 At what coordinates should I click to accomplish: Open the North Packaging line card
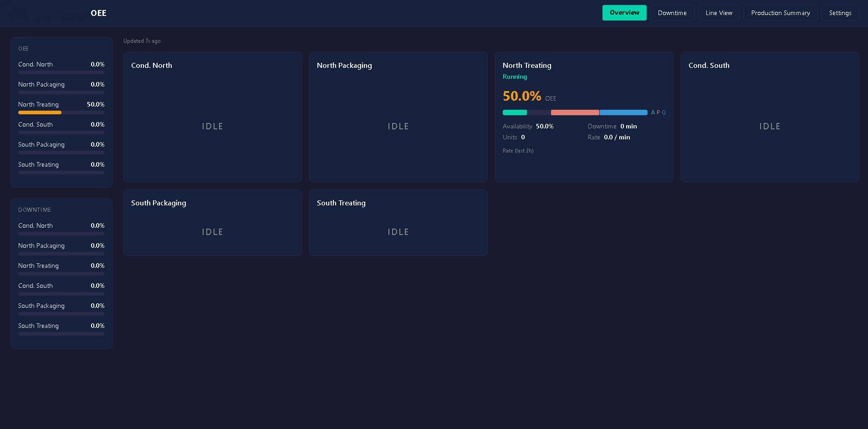pyautogui.click(x=398, y=117)
